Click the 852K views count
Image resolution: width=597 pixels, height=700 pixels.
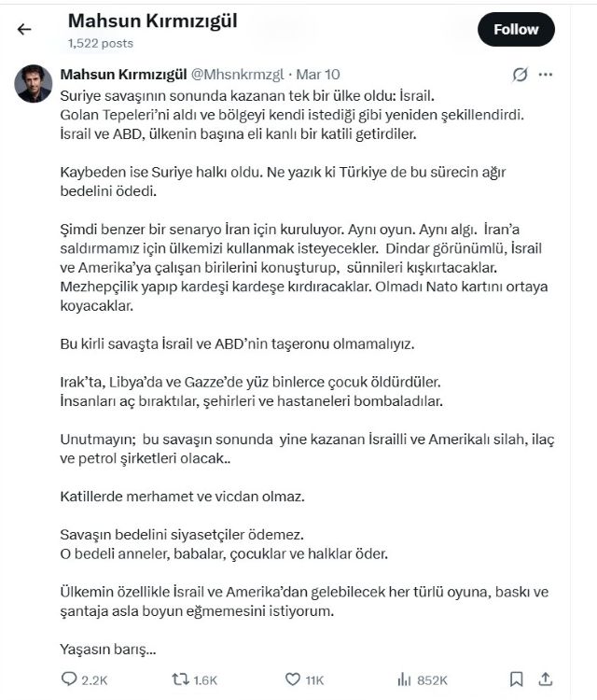point(433,679)
